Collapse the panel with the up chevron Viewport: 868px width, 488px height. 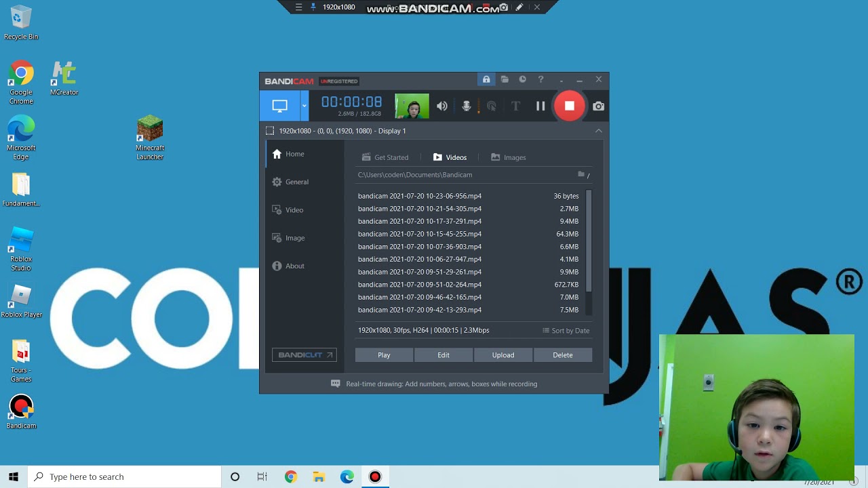tap(598, 131)
